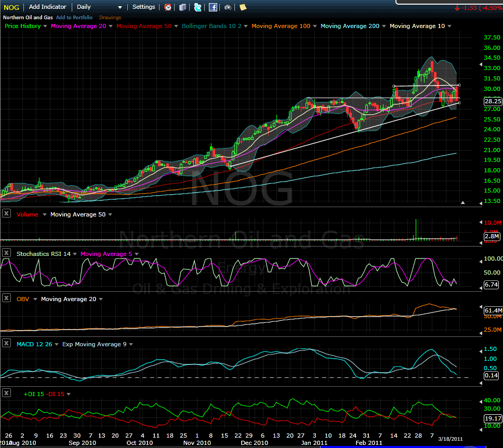Click the camera snapshot icon

[x=228, y=7]
